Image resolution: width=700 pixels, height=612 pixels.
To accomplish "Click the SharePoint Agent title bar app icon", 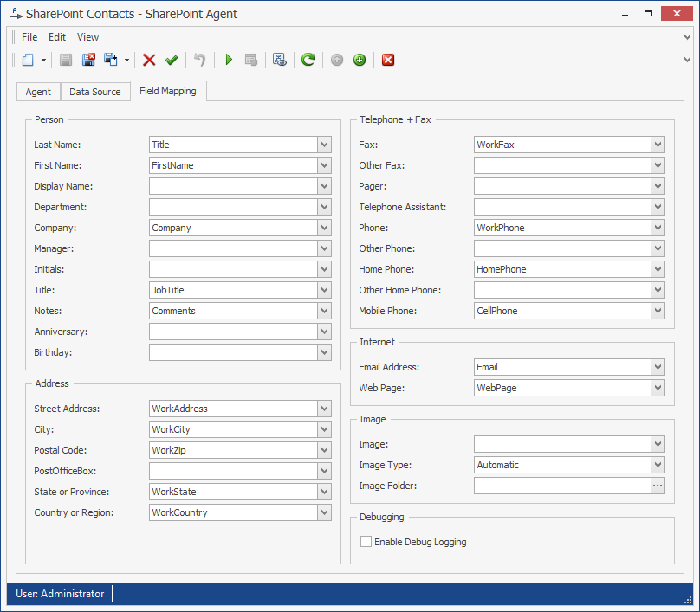I will 16,14.
